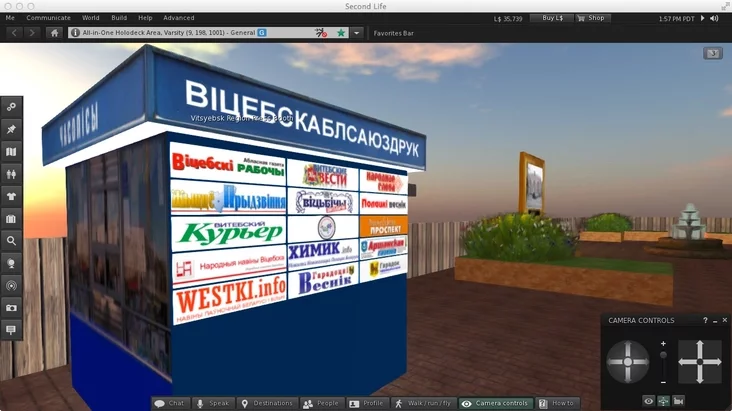The image size is (732, 411).
Task: Open the shirt appearance icon in the left sidebar
Action: pos(11,196)
